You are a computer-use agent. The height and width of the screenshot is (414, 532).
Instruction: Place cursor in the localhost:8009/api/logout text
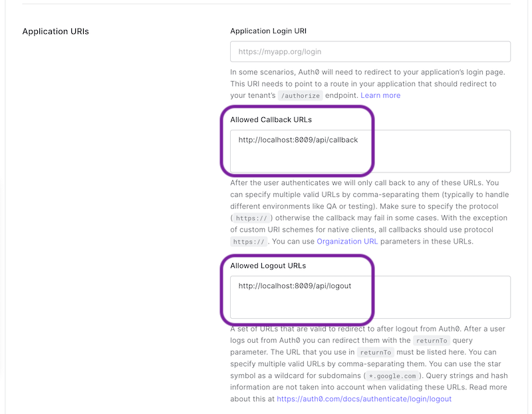(x=295, y=286)
